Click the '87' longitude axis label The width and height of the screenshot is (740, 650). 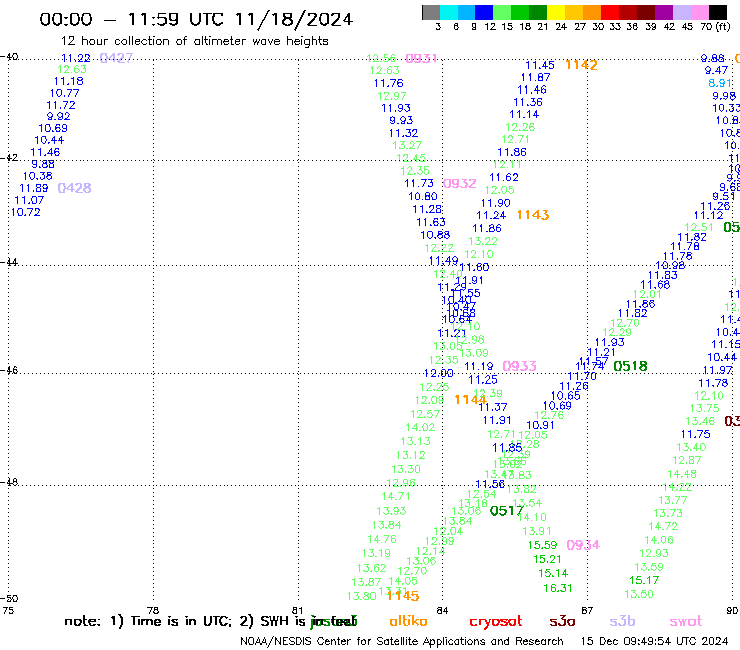click(587, 610)
